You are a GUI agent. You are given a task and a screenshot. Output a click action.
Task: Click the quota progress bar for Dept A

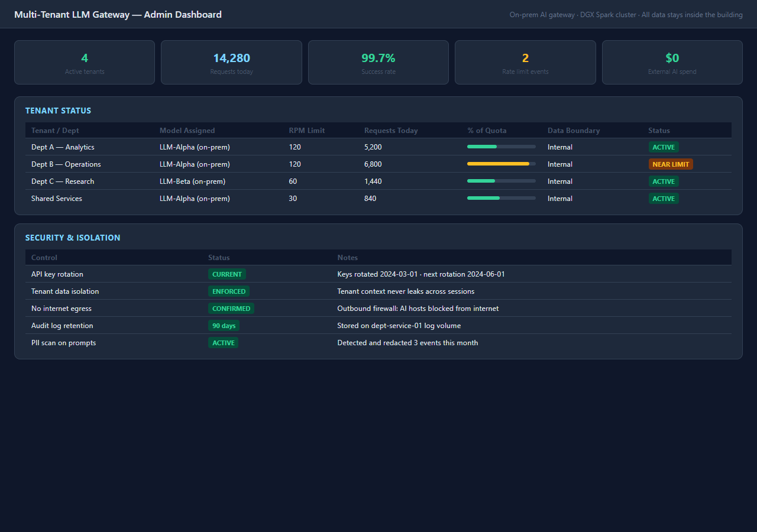(502, 147)
